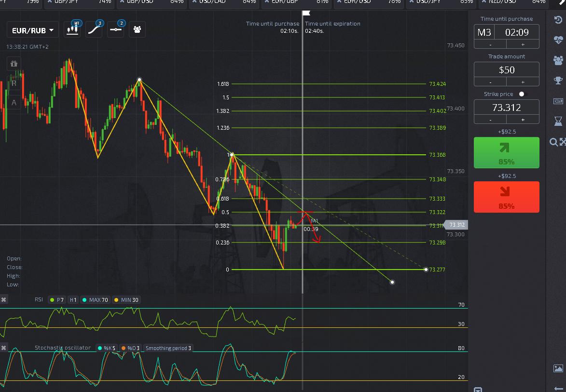The width and height of the screenshot is (566, 392).
Task: Buy lower with the red 85% button
Action: click(x=507, y=197)
